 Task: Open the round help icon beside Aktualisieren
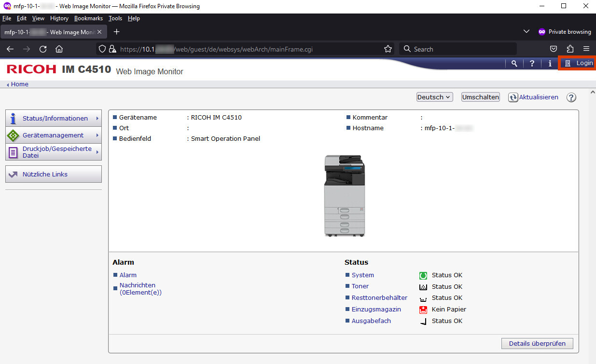(x=571, y=97)
